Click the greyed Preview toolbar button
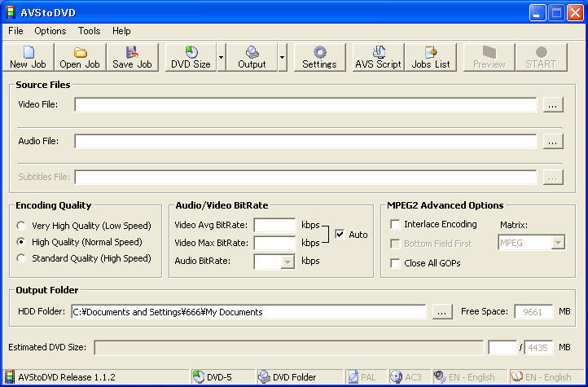This screenshot has height=387, width=588. point(489,57)
